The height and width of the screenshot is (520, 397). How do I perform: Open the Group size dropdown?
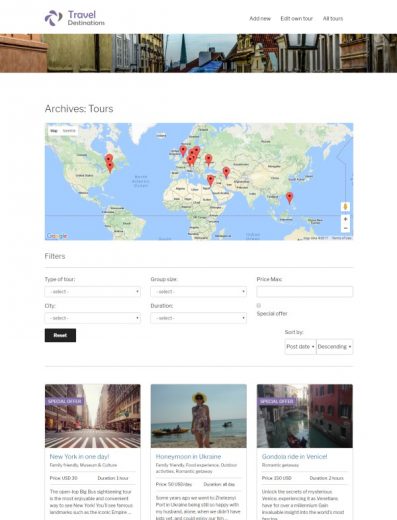(198, 292)
